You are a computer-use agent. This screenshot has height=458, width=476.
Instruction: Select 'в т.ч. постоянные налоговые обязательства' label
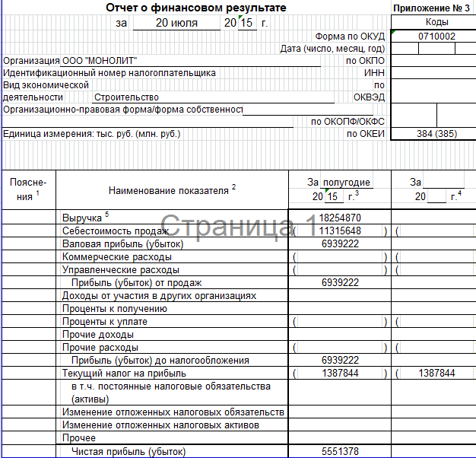coord(170,393)
